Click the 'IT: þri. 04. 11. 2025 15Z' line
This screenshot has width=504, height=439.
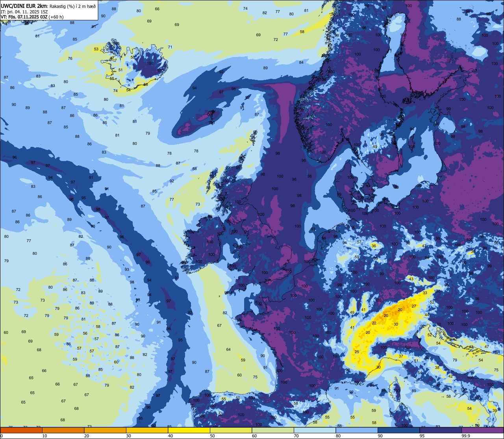pos(24,11)
